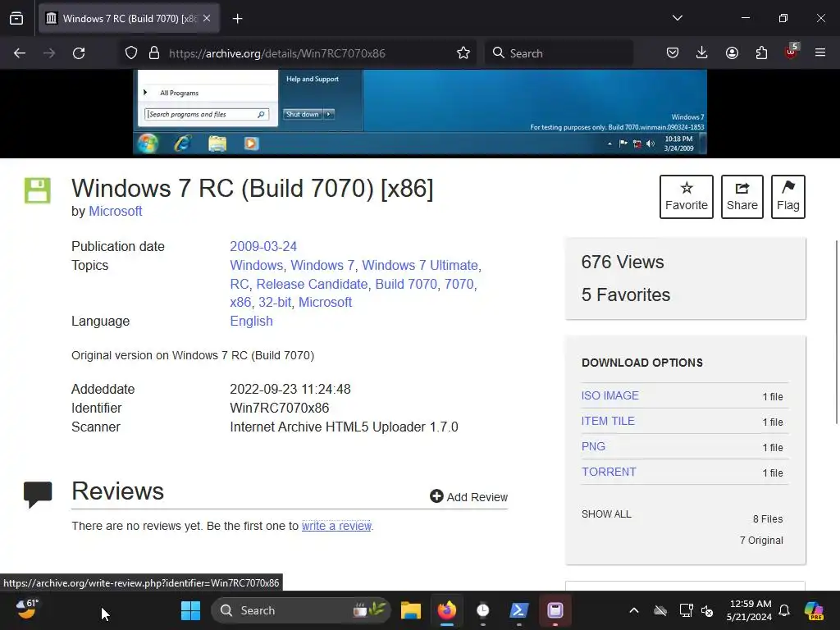Viewport: 840px width, 630px height.
Task: Close the Windows 7 RC tab
Action: [207, 18]
